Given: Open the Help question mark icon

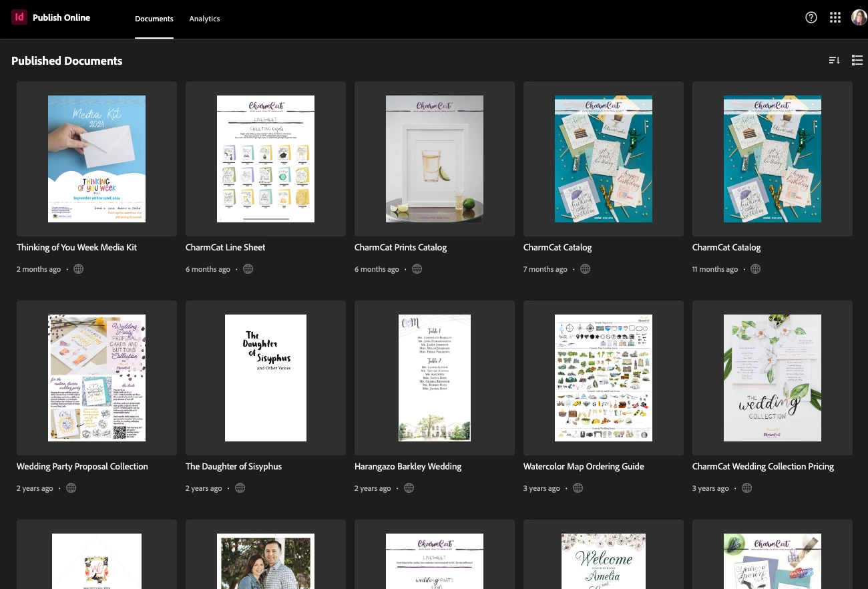Looking at the screenshot, I should pos(811,18).
